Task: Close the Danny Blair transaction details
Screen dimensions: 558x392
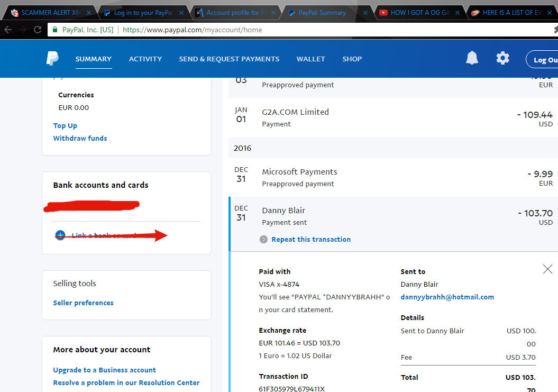Action: [547, 269]
